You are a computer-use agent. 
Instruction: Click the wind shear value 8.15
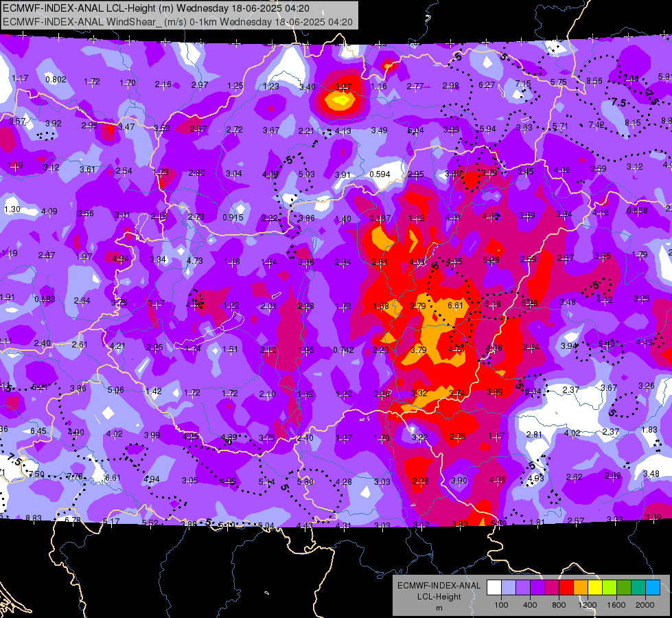click(633, 123)
